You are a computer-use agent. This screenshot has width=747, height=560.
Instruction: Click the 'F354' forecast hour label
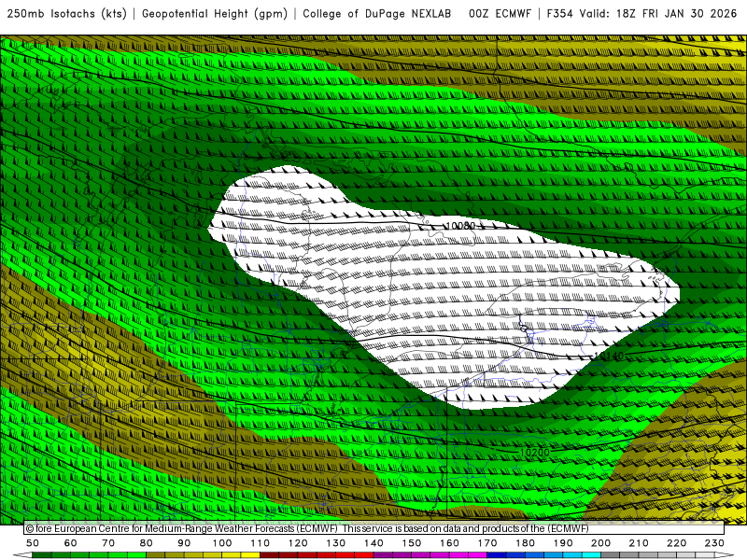(x=559, y=14)
